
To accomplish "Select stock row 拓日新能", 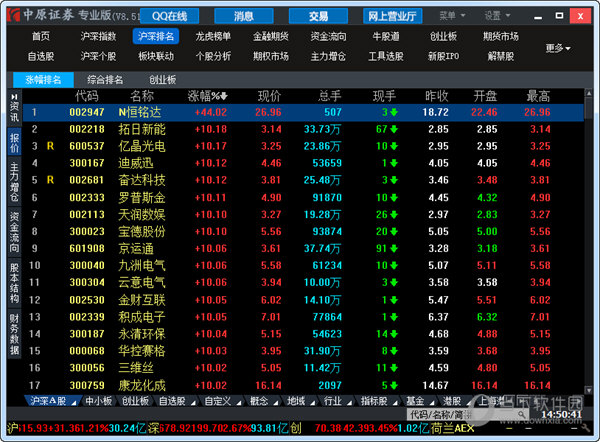I will click(303, 129).
